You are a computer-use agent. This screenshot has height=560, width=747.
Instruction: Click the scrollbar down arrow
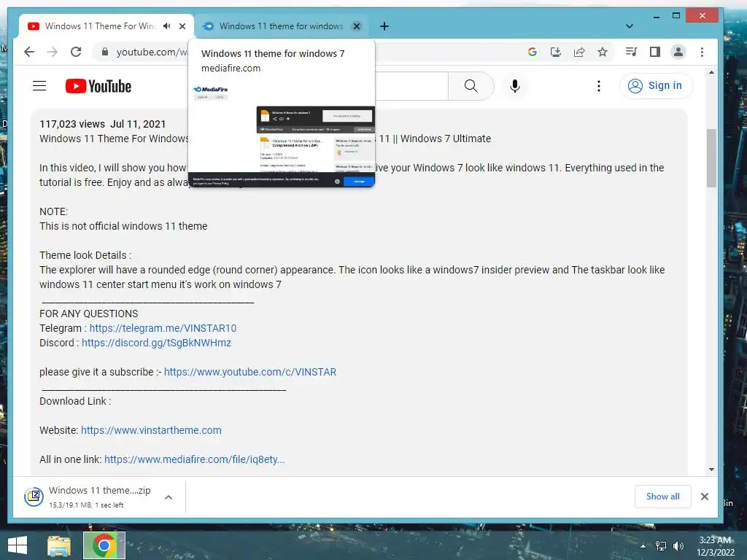[x=711, y=470]
